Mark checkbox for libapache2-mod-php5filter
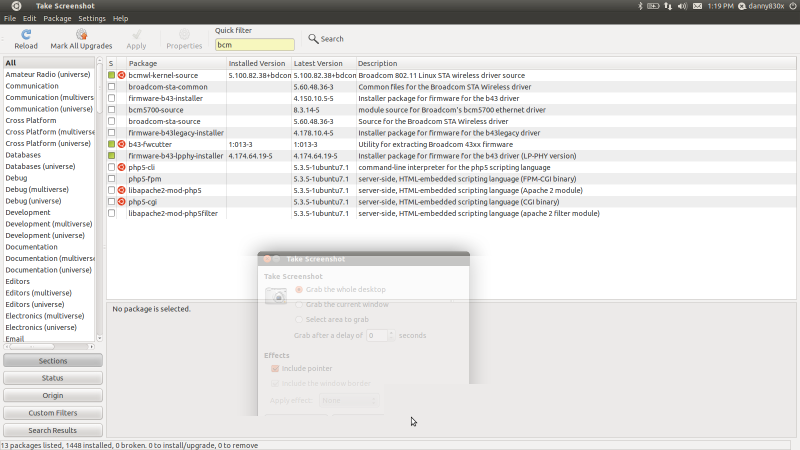800x450 pixels. (x=111, y=213)
